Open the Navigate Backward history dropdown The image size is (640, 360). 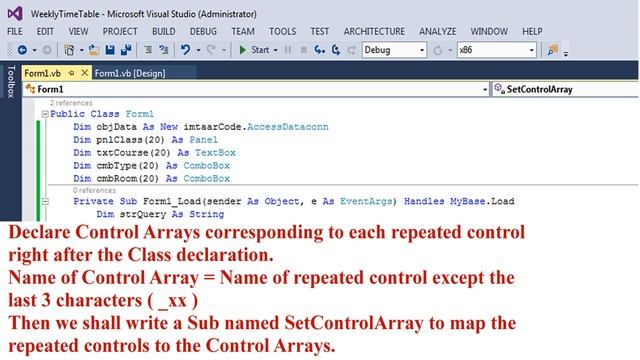(x=34, y=50)
